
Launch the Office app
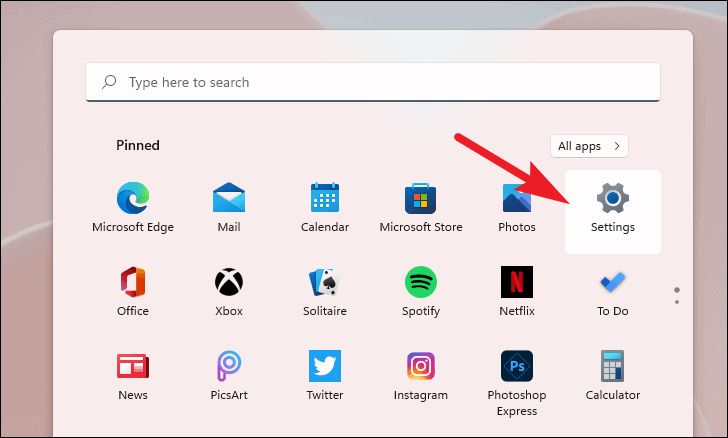tap(133, 292)
